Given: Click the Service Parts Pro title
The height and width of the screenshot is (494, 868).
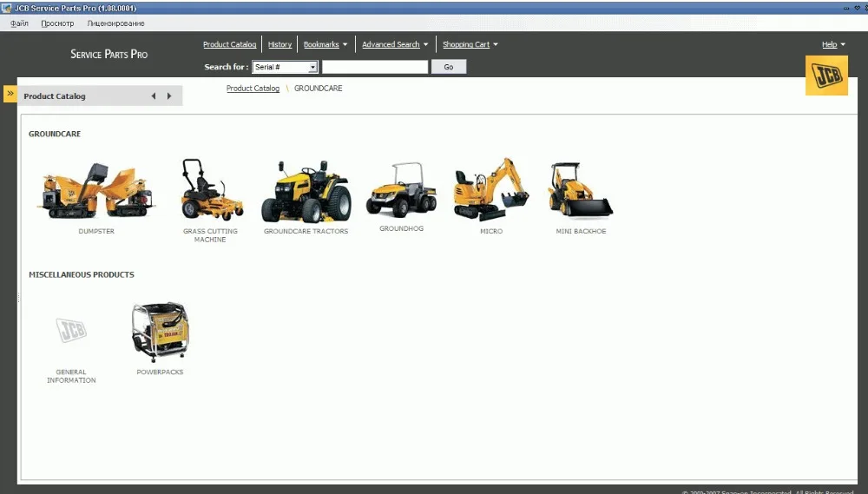Looking at the screenshot, I should pos(109,55).
